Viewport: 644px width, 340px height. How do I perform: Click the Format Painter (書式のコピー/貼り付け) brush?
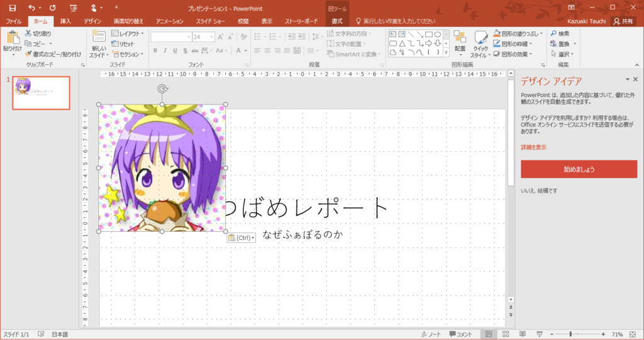point(28,54)
